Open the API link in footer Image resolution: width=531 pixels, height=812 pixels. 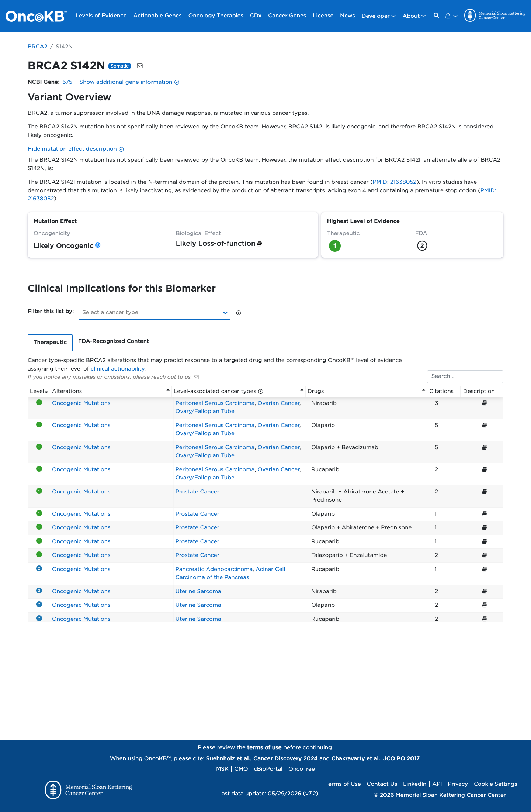(437, 784)
